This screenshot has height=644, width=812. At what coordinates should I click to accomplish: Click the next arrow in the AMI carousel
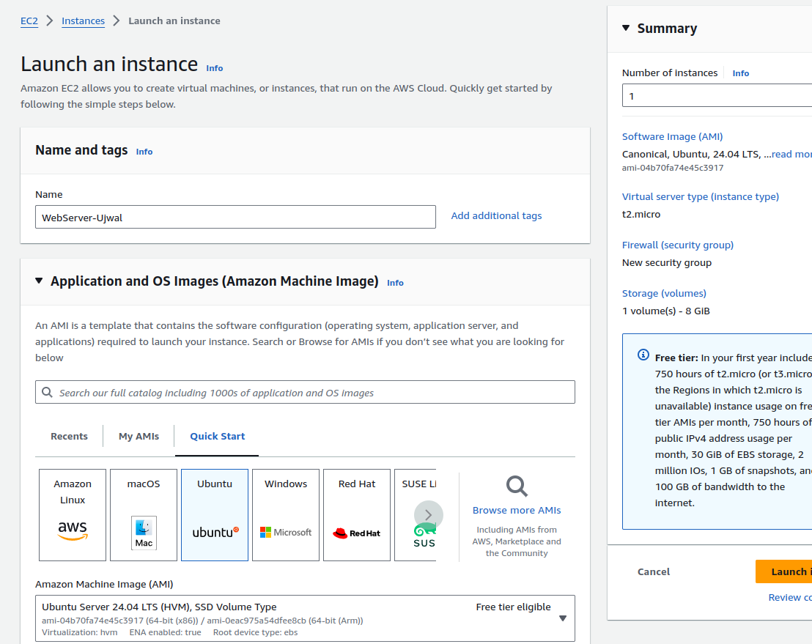[x=428, y=515]
